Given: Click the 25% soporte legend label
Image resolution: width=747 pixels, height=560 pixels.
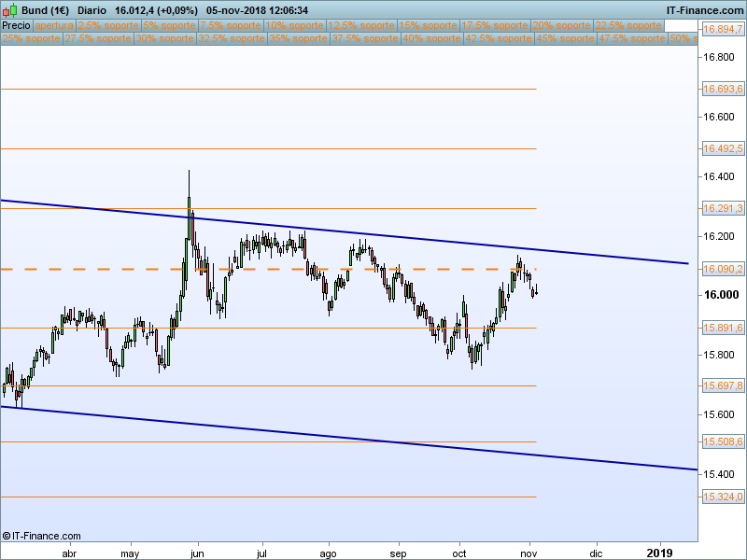Looking at the screenshot, I should [32, 38].
